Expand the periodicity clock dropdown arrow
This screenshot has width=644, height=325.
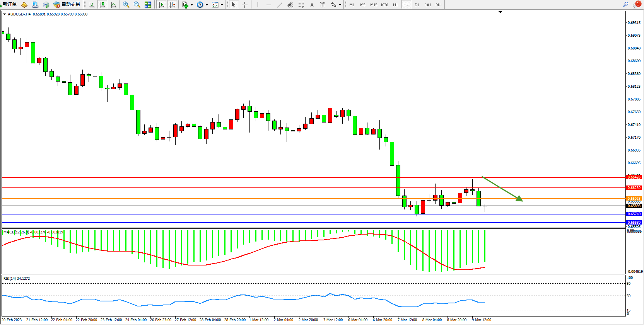[x=207, y=5]
